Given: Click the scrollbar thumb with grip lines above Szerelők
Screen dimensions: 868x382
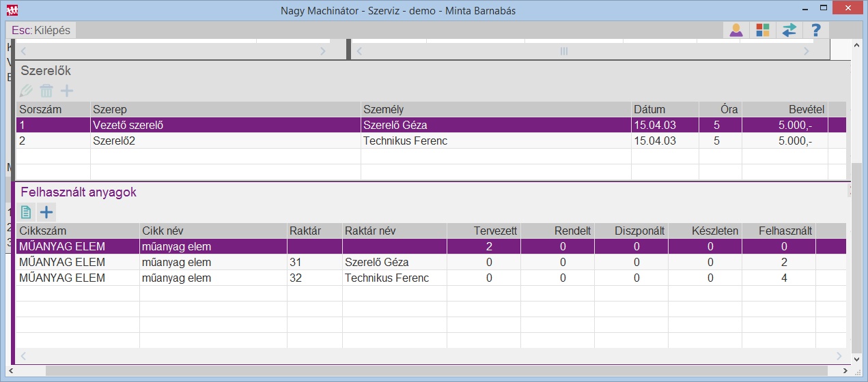Looking at the screenshot, I should pos(564,51).
